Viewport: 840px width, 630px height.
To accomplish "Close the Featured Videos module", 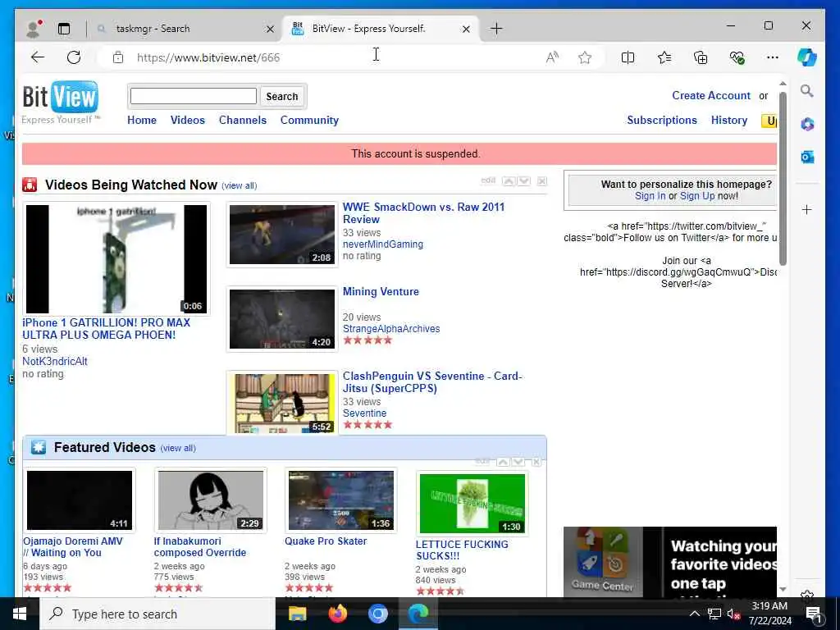I will coord(536,462).
